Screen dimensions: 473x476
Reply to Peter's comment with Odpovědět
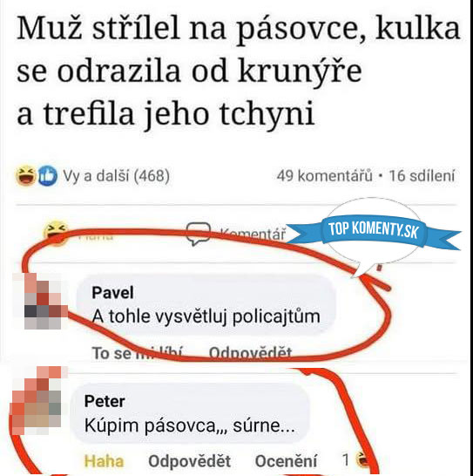tap(189, 461)
